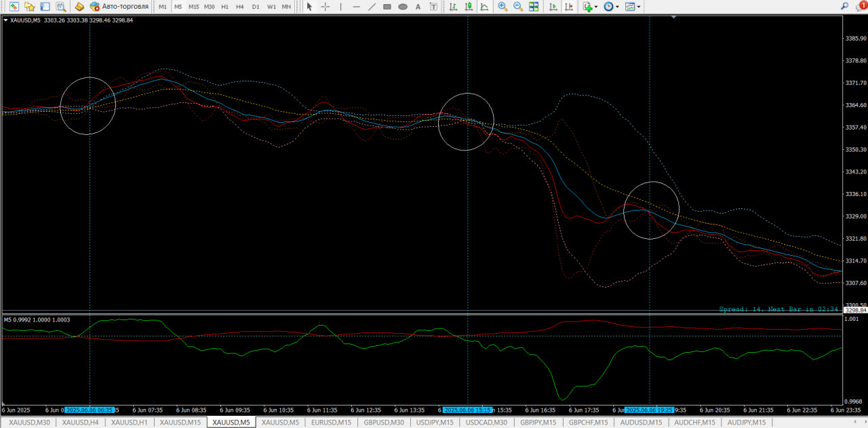Screen dimensions: 868x428
Task: Click the 2025.06.06 06:35 time label
Action: (90, 410)
